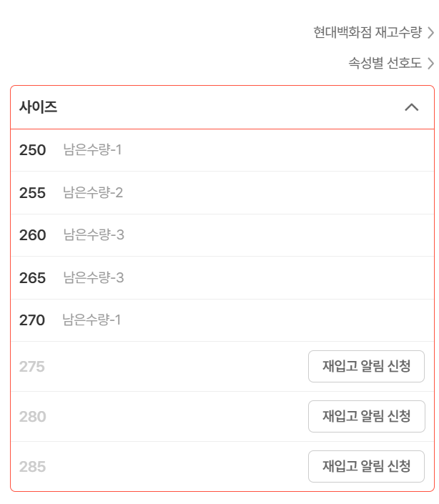
Task: Request restock alert for size 275
Action: click(x=366, y=367)
